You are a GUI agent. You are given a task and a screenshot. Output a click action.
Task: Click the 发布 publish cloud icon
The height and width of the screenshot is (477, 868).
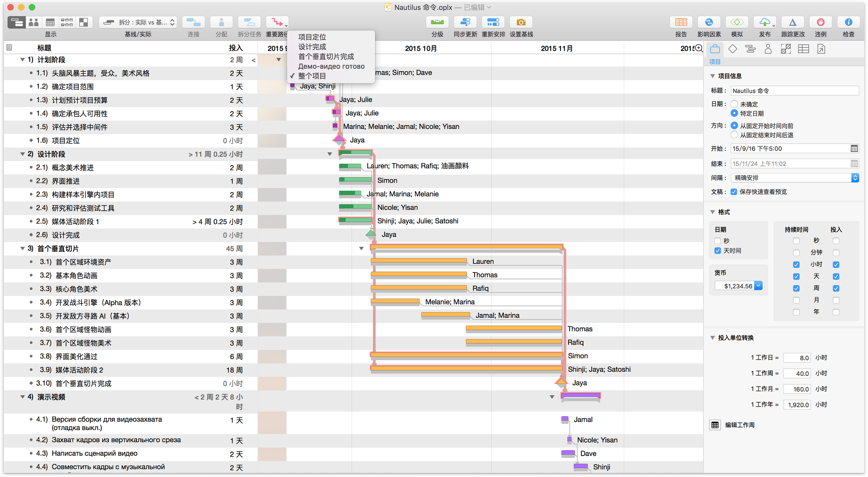tap(764, 23)
